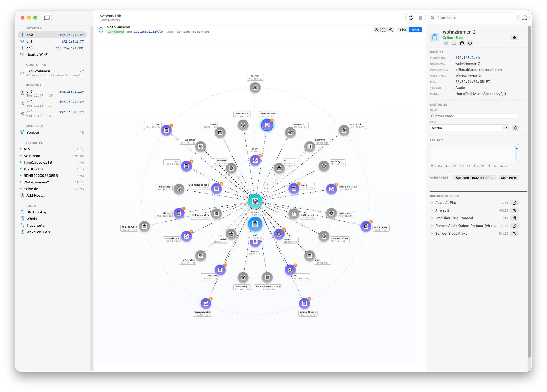Open terminal SSH icon for wohnzimmer-2
Screen dimensions: 547x392
coord(454,43)
